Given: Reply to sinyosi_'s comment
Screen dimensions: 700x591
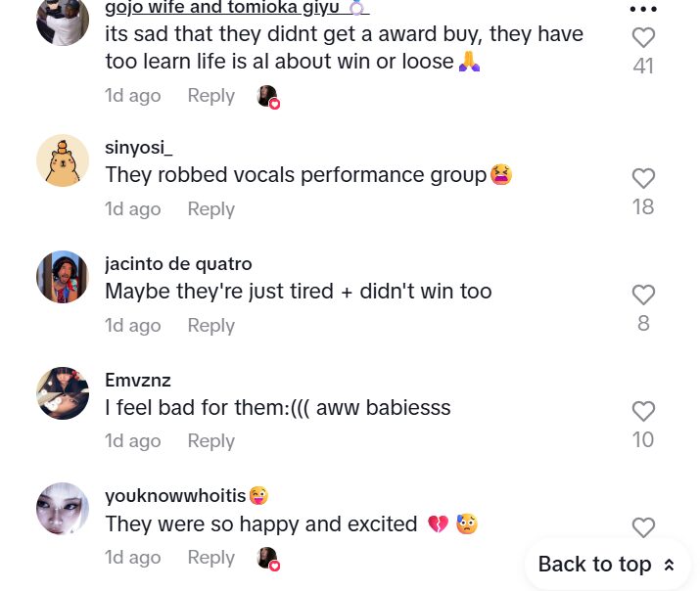Looking at the screenshot, I should point(210,208).
